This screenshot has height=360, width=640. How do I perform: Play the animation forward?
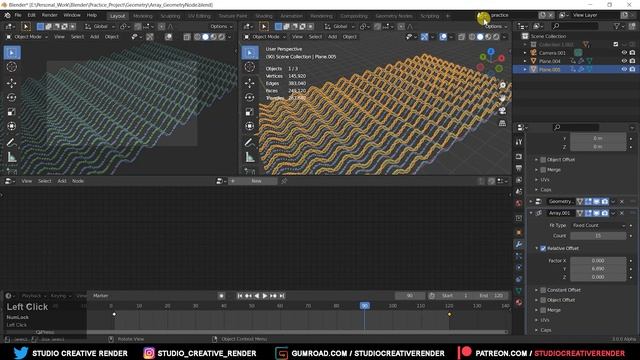coord(264,296)
